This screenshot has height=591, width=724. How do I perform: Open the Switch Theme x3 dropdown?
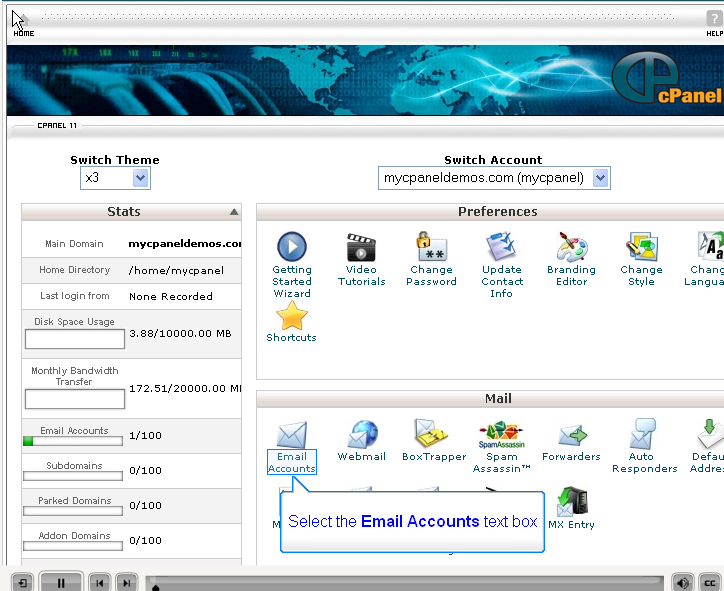[x=115, y=178]
